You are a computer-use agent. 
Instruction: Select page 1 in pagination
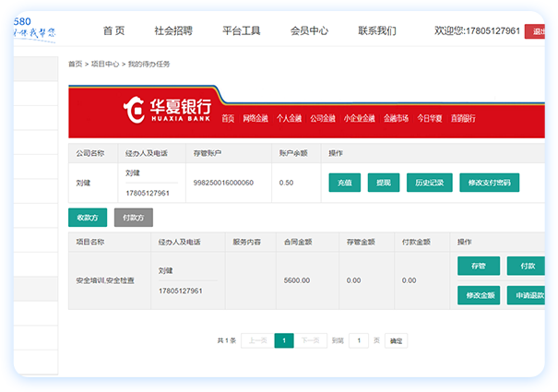click(x=284, y=340)
